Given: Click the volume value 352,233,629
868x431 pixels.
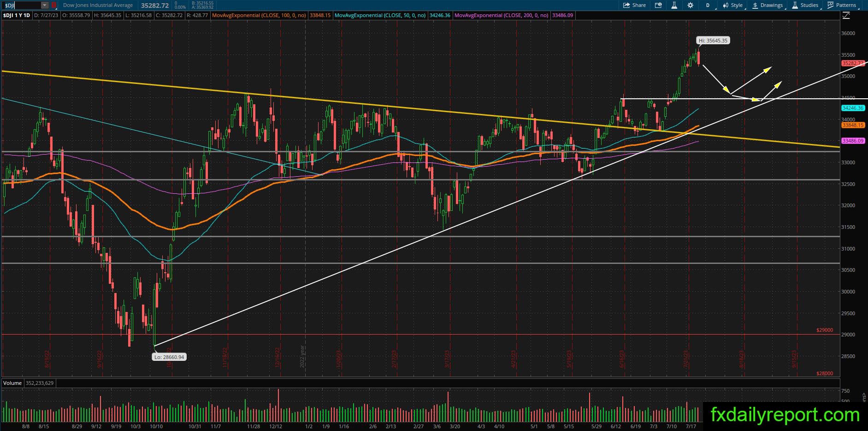Looking at the screenshot, I should click(x=40, y=383).
